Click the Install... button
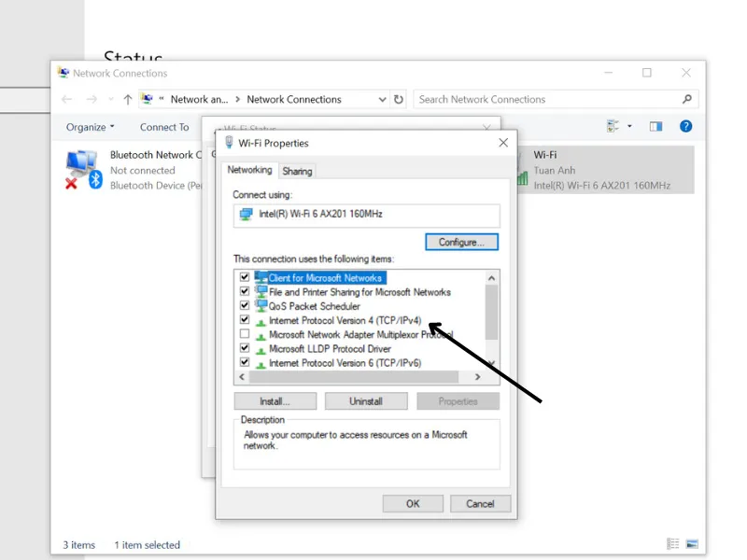Viewport: 747px width, 560px height. coord(275,401)
